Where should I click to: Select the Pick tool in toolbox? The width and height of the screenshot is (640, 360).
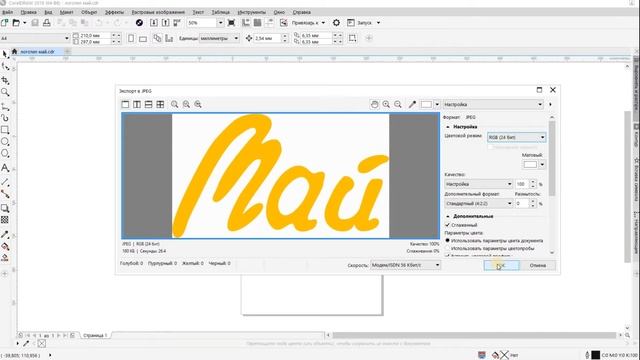pyautogui.click(x=5, y=54)
